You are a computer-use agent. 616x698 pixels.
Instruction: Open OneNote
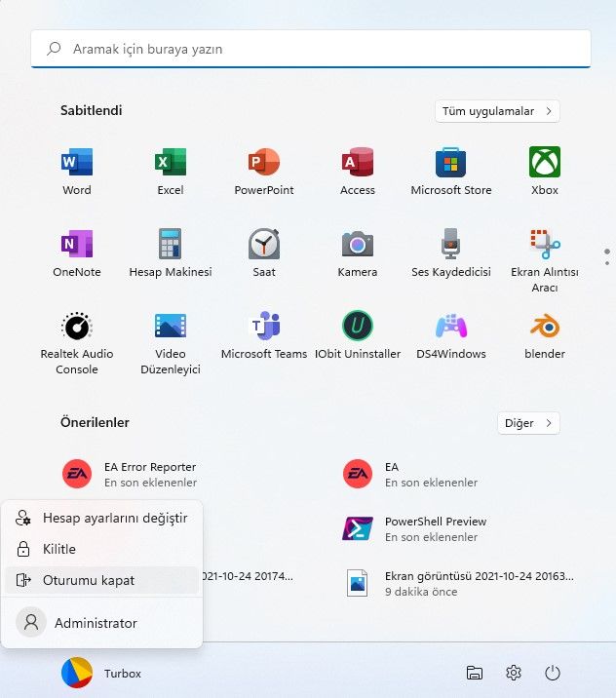77,253
